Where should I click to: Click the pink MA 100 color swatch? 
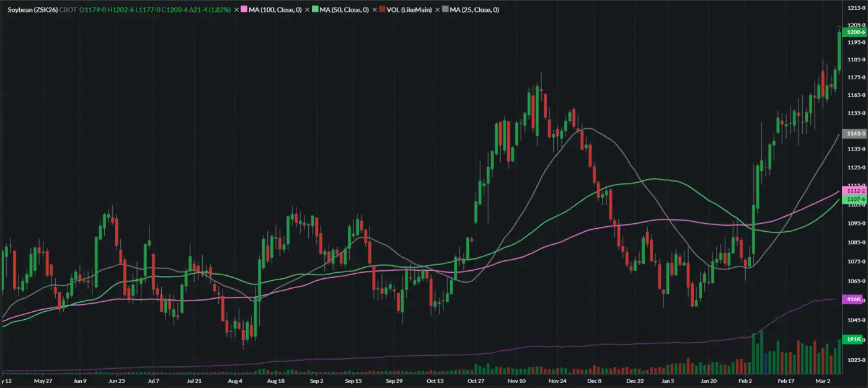[244, 10]
